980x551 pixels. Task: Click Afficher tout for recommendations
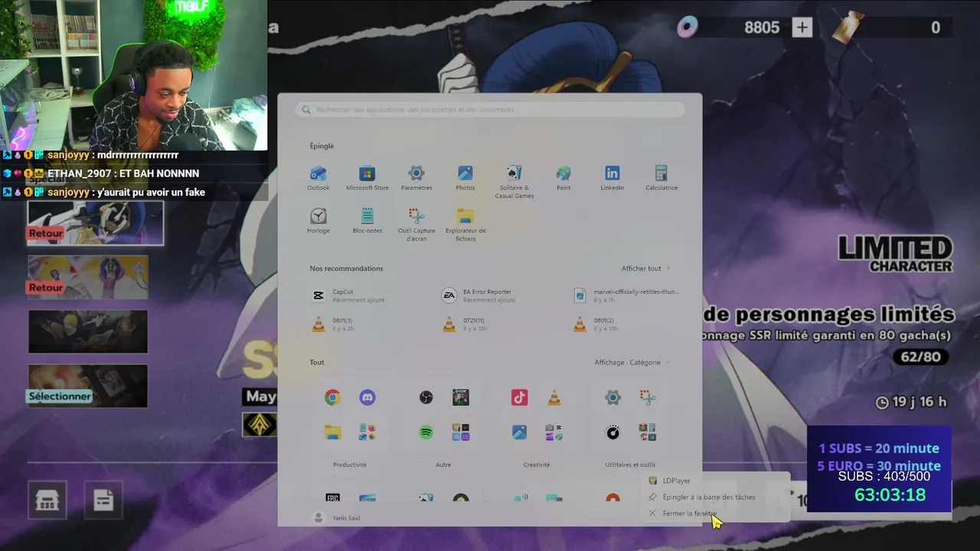tap(645, 269)
